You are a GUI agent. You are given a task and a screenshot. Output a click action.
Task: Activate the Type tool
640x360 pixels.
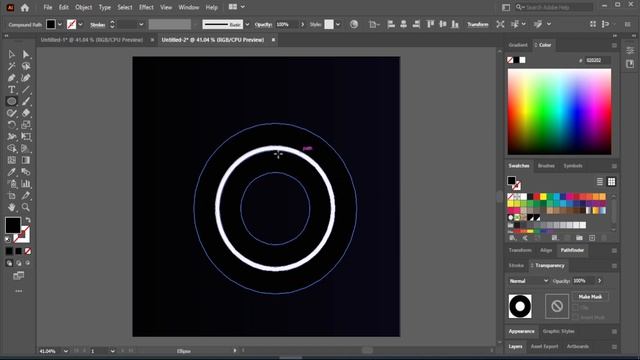[x=11, y=90]
